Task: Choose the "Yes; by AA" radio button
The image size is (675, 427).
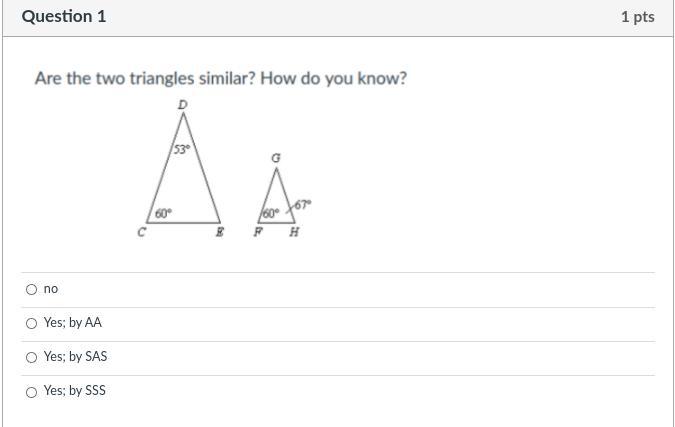Action: pos(31,323)
